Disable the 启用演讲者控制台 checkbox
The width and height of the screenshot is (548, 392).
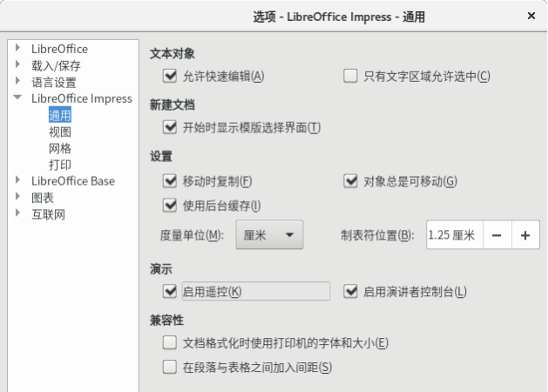[x=351, y=291]
